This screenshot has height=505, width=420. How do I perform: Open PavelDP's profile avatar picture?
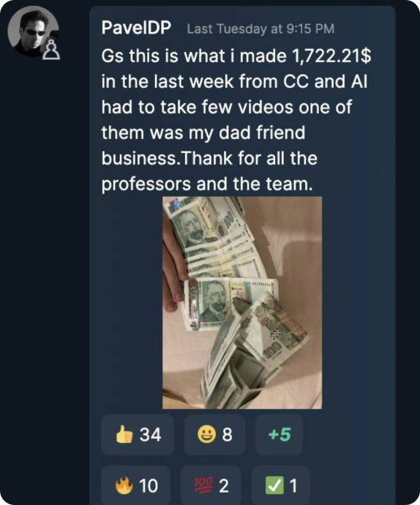click(x=33, y=31)
